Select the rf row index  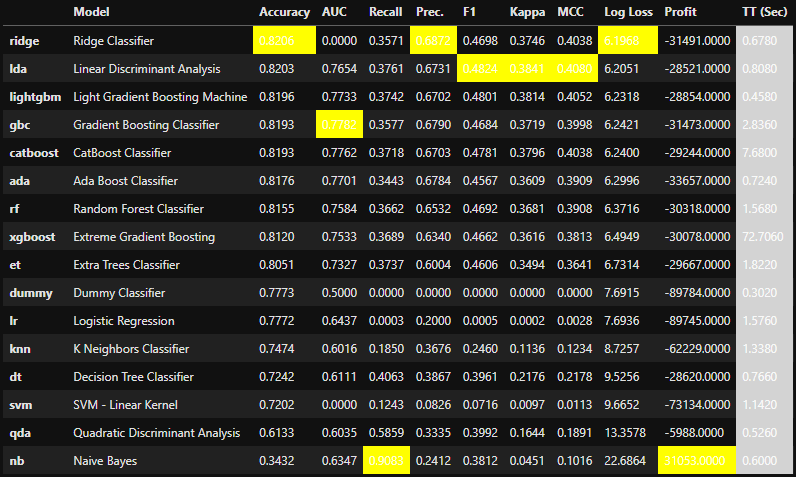pos(14,209)
